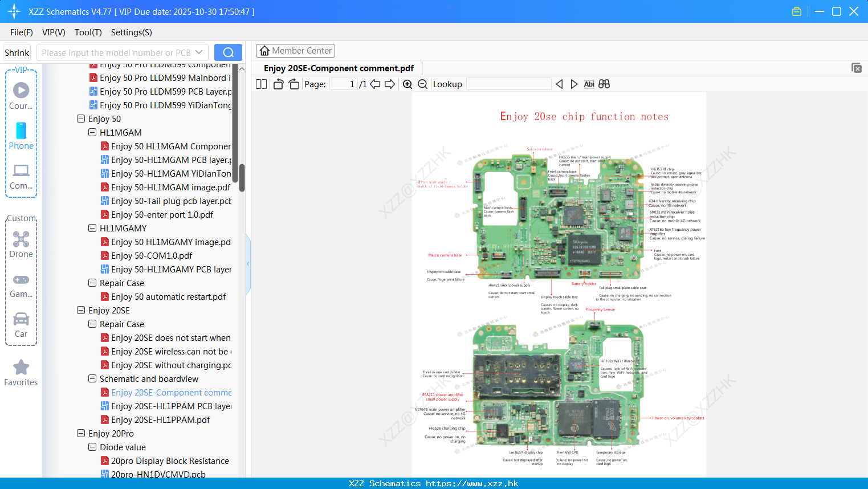This screenshot has height=489, width=868.
Task: Open 20pro Display Block Resistance
Action: coord(165,461)
